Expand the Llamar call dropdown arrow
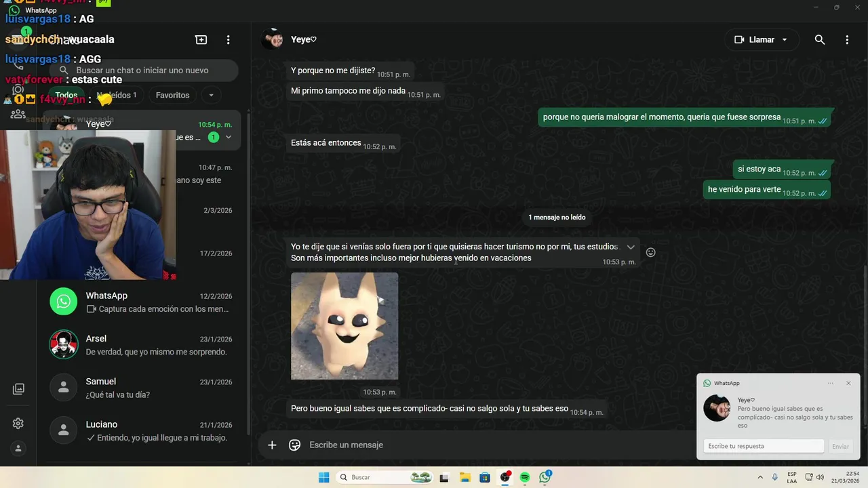Screen dimensions: 868x488 click(x=785, y=40)
